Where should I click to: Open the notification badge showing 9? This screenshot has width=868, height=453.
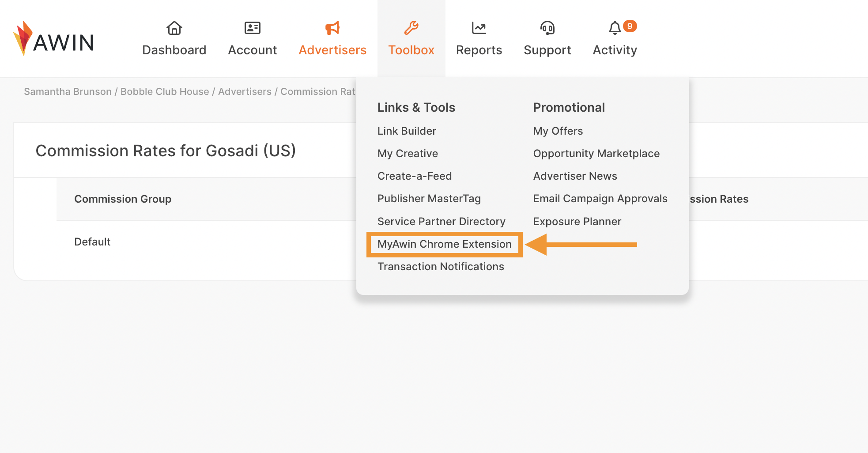click(x=630, y=26)
